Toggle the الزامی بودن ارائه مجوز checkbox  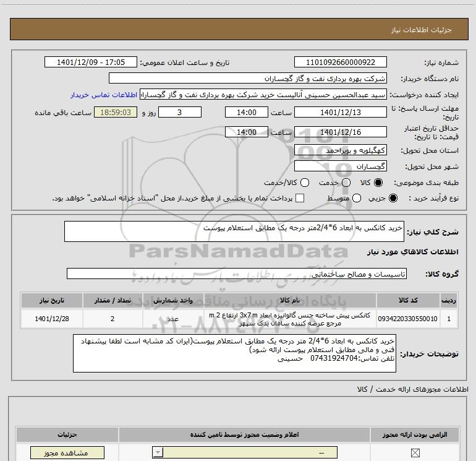415,453
